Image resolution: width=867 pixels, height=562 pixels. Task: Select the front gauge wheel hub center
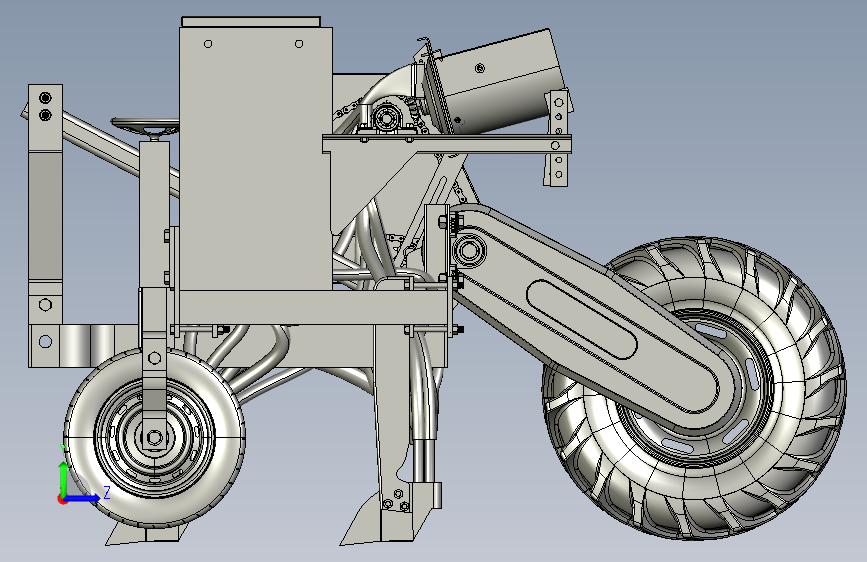point(154,438)
